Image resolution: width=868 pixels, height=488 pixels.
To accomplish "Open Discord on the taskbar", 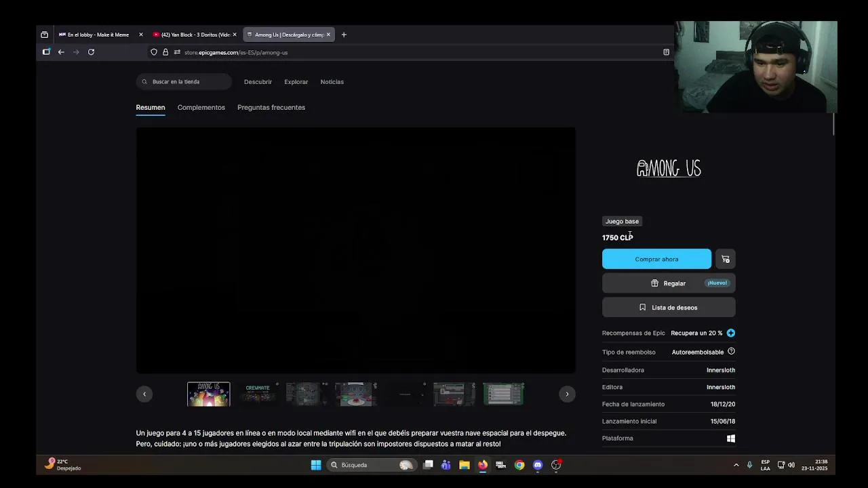I will point(538,465).
